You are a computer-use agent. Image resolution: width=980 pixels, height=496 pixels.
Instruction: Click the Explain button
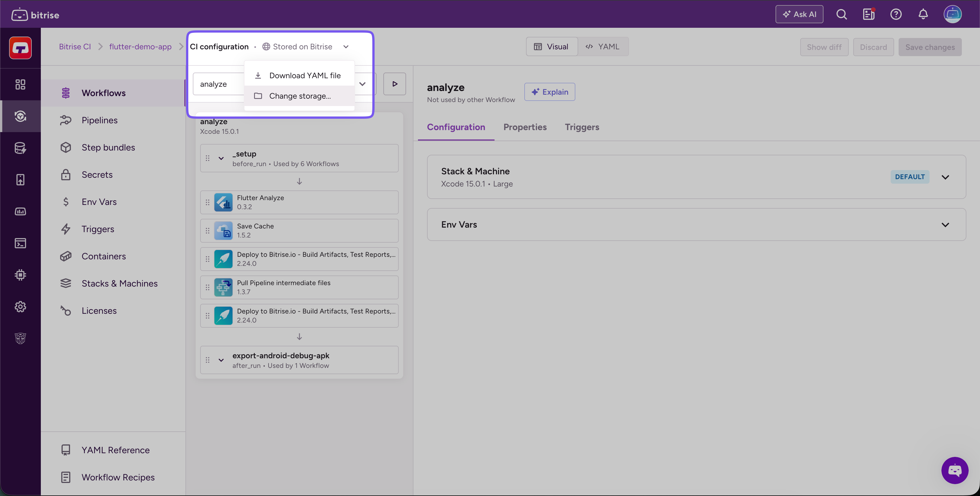550,92
